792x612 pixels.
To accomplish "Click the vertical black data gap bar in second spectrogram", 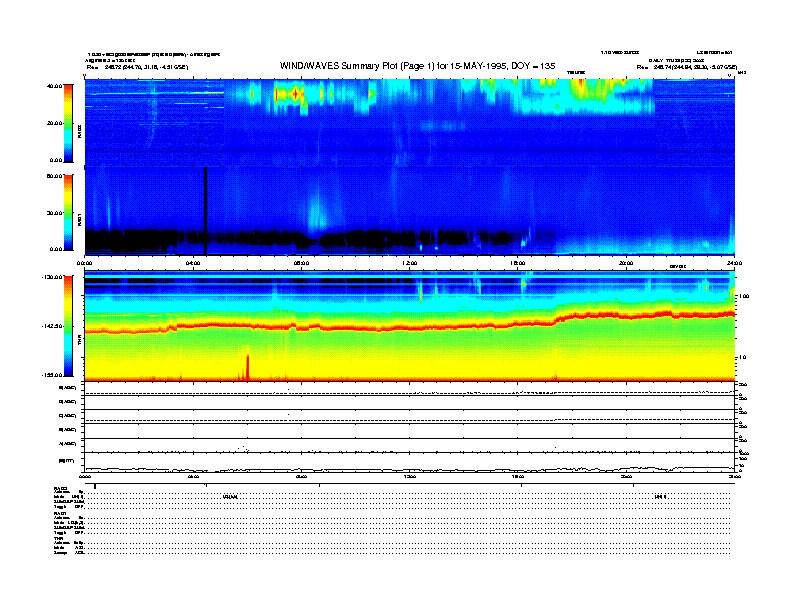I will coord(206,211).
